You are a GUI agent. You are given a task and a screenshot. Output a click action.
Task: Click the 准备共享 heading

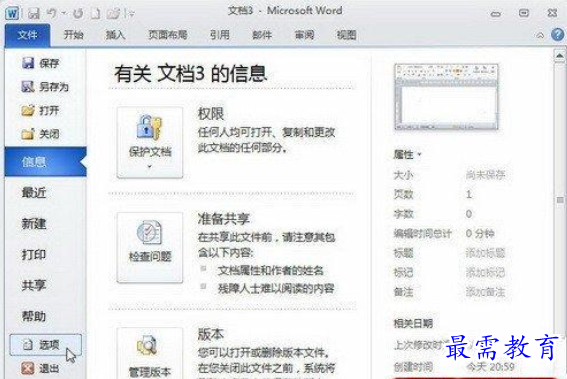point(224,219)
